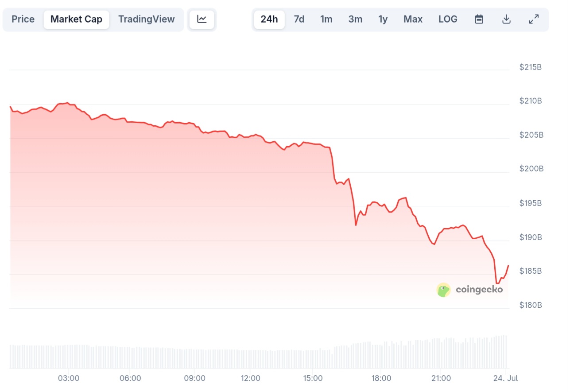This screenshot has height=392, width=570.
Task: Open the calendar date range picker
Action: pos(479,19)
